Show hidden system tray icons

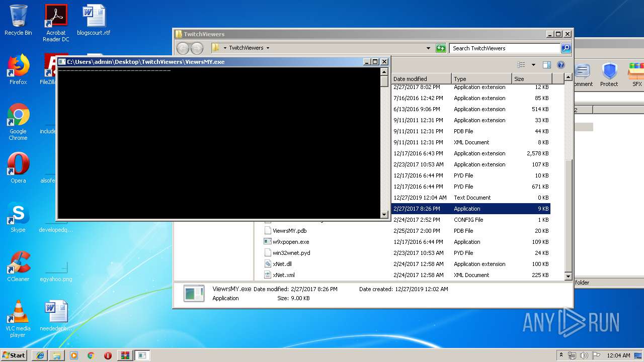pyautogui.click(x=561, y=355)
